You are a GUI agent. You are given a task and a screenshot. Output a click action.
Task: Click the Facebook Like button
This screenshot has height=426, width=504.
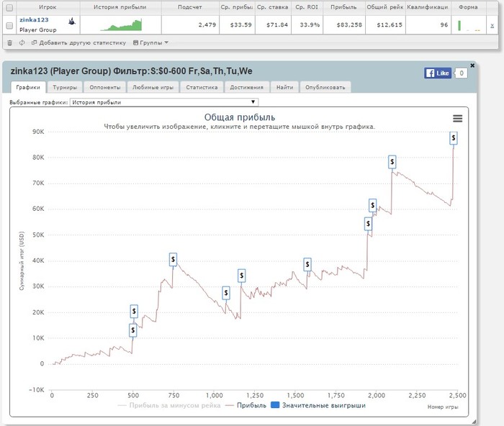tap(438, 73)
